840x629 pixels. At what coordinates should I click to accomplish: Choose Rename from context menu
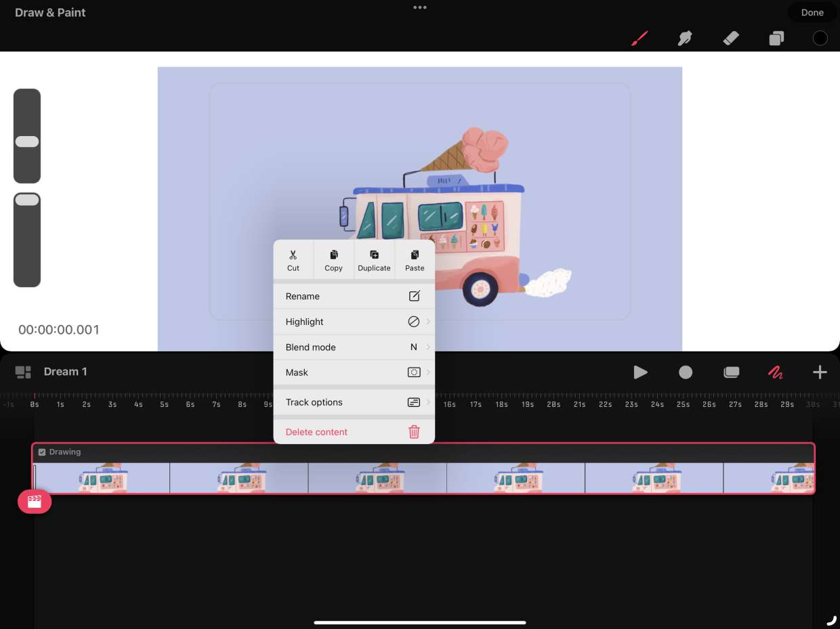354,297
